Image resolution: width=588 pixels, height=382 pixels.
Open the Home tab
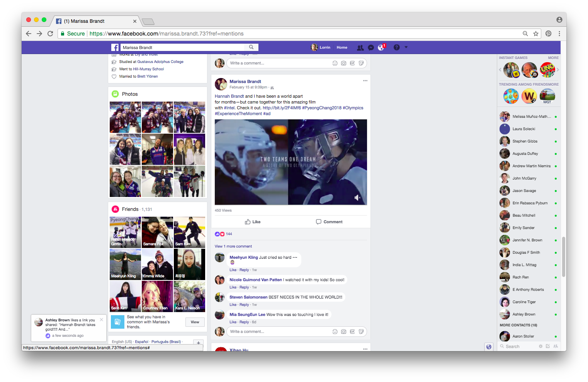tap(342, 47)
